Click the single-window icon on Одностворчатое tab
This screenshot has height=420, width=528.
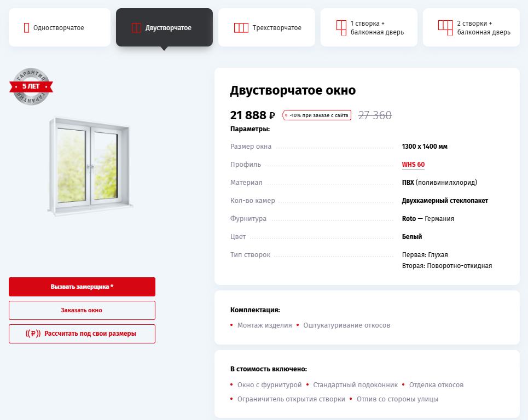click(25, 27)
